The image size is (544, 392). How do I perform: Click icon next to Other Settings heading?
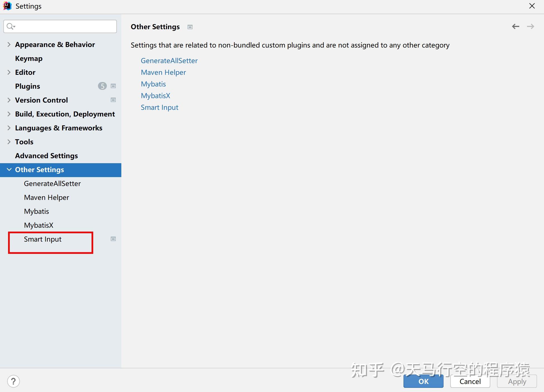click(x=190, y=27)
